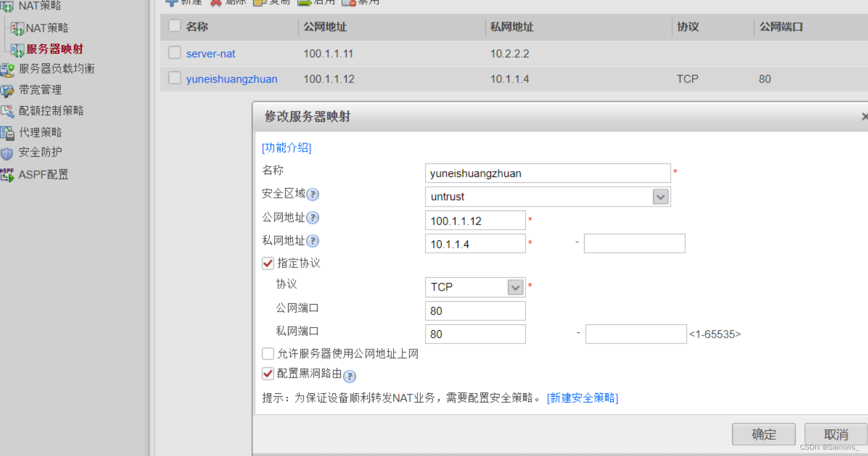Viewport: 868px width, 456px height.
Task: Click the TCP cell in yuneishuangzhuan row
Action: click(x=687, y=79)
